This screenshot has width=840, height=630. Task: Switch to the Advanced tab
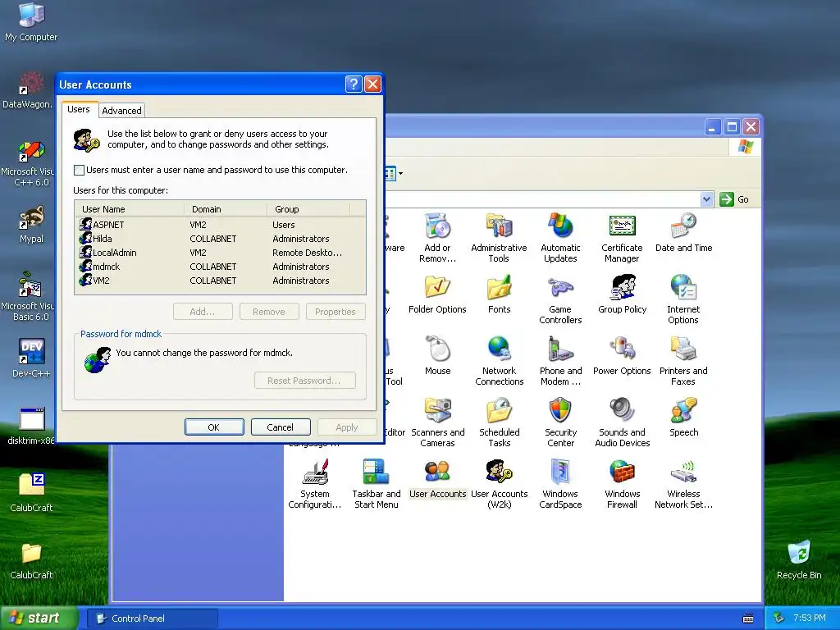point(121,111)
